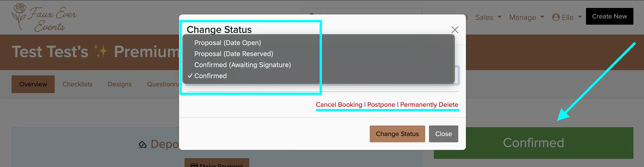Choose Confirmed (Awaiting Signature) status
The height and width of the screenshot is (167, 644).
click(x=318, y=65)
